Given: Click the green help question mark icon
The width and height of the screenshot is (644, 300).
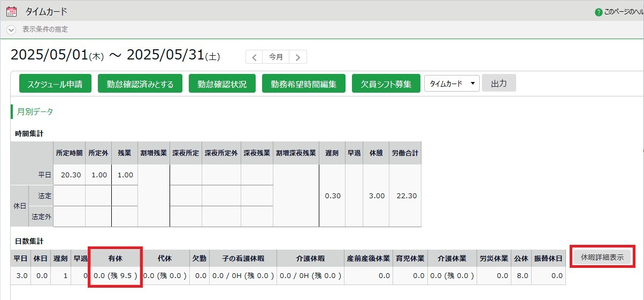Looking at the screenshot, I should 599,12.
